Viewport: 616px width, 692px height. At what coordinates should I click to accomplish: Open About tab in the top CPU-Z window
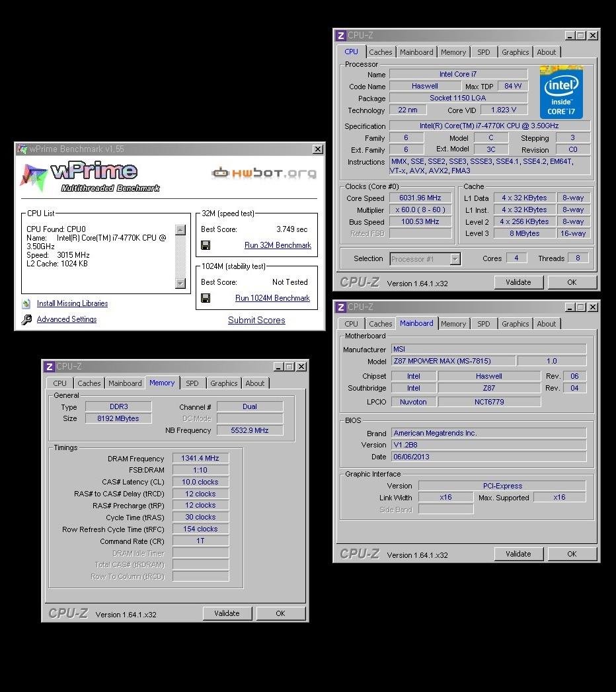pos(547,52)
